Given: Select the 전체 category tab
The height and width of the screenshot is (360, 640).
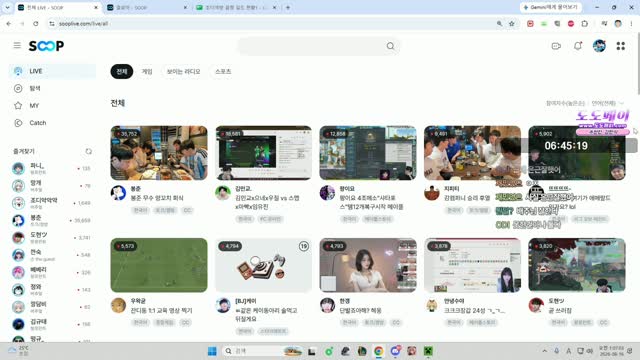Looking at the screenshot, I should pyautogui.click(x=122, y=71).
